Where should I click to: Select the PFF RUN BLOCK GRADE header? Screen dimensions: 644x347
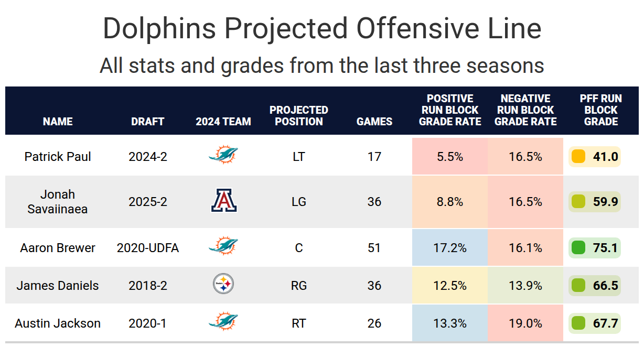(601, 110)
